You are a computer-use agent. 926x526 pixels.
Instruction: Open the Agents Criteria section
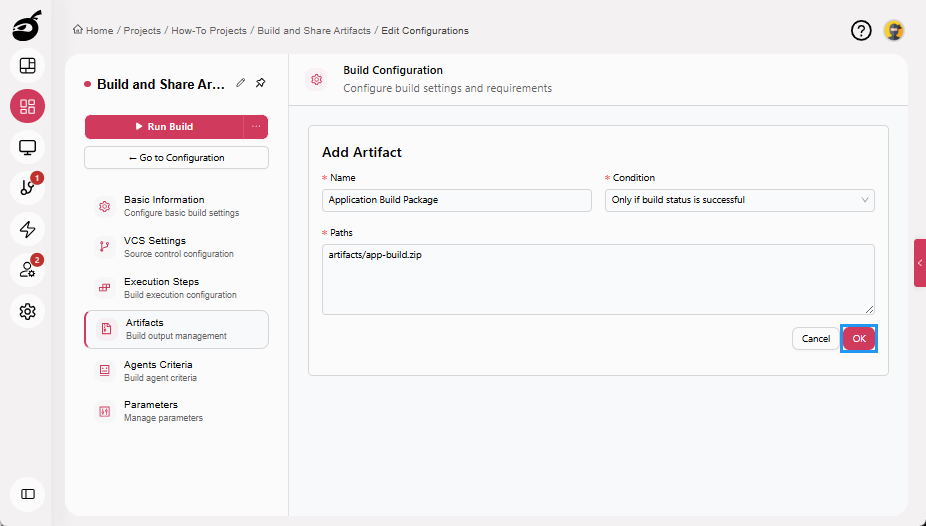[x=176, y=371]
